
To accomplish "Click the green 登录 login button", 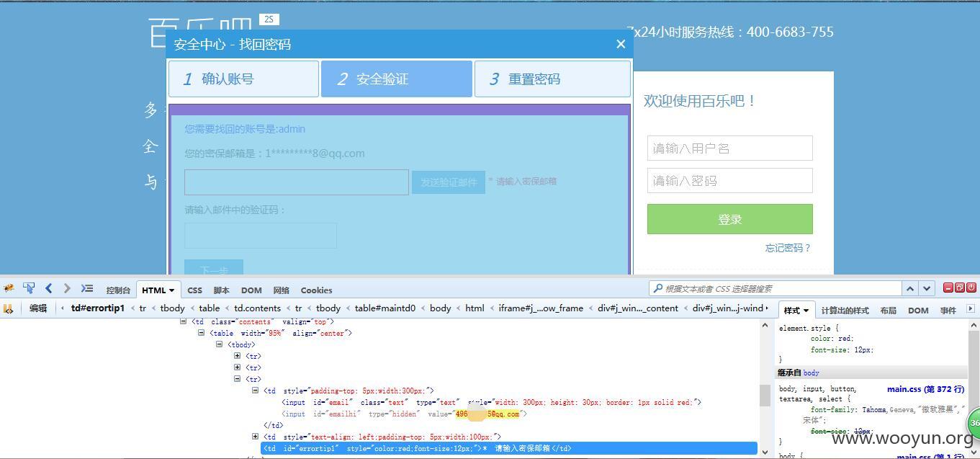I will [730, 219].
